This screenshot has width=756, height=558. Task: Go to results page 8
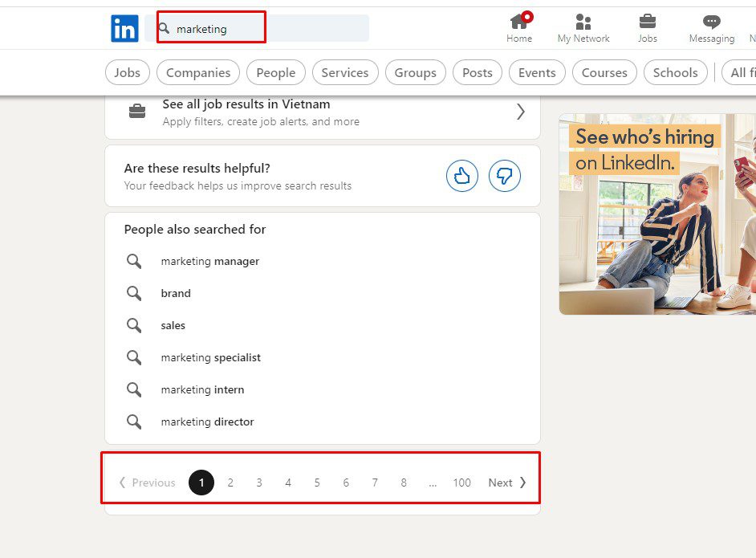pos(404,483)
